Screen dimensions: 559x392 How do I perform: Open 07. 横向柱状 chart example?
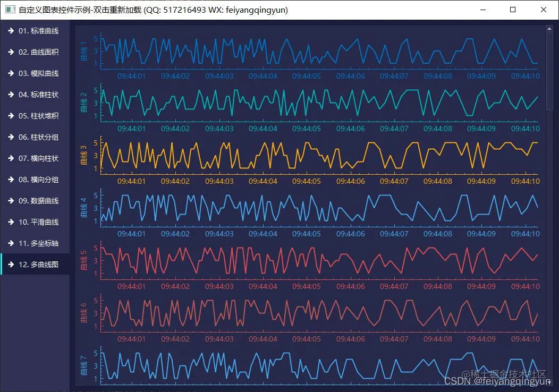coord(35,158)
